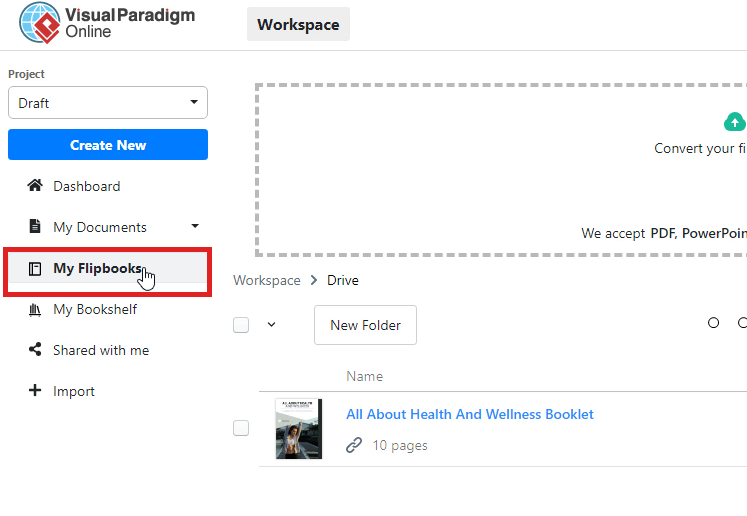The height and width of the screenshot is (516, 747).
Task: Open the Draft project dropdown
Action: pos(108,103)
